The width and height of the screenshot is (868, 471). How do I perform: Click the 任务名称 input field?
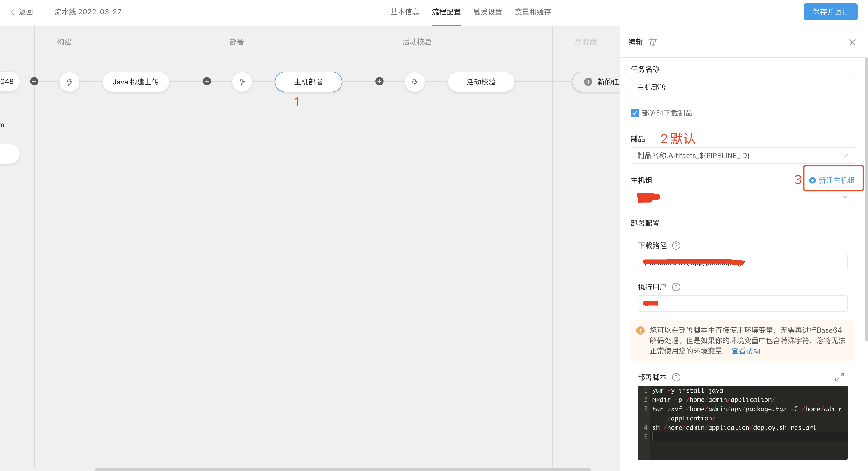(x=742, y=87)
